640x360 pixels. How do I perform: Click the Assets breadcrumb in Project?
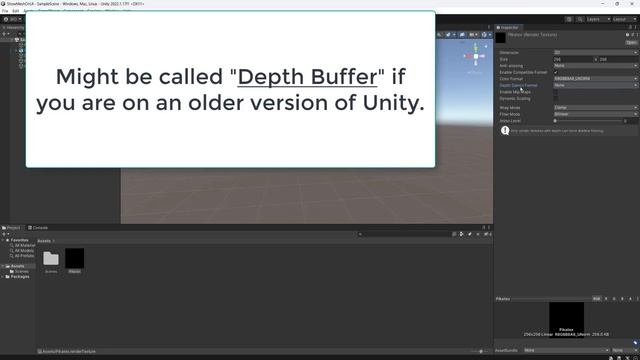pyautogui.click(x=44, y=241)
